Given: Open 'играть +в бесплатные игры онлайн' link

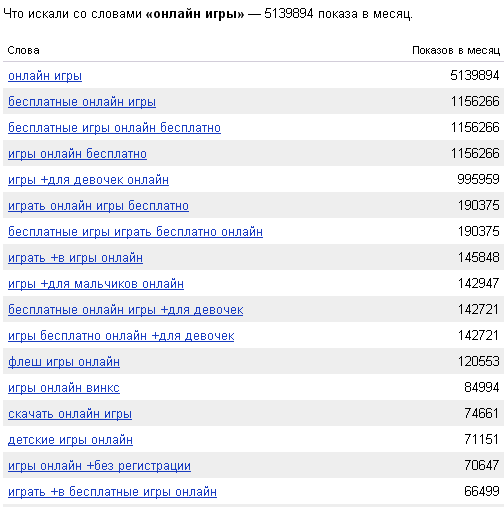Looking at the screenshot, I should point(112,492).
